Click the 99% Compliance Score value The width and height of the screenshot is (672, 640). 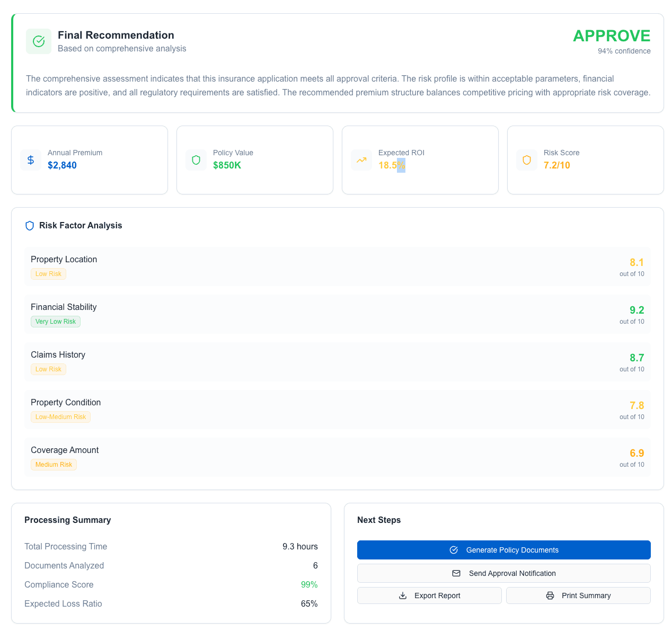point(309,585)
